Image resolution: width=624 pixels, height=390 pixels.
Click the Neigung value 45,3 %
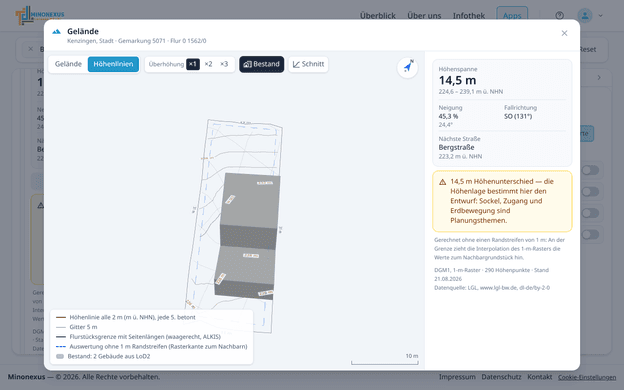click(448, 116)
